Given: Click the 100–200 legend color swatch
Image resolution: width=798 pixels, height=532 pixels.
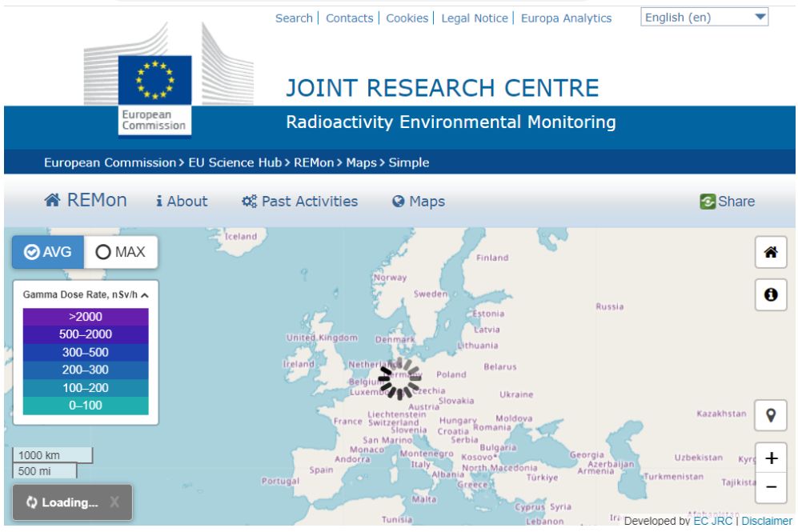Looking at the screenshot, I should (86, 387).
